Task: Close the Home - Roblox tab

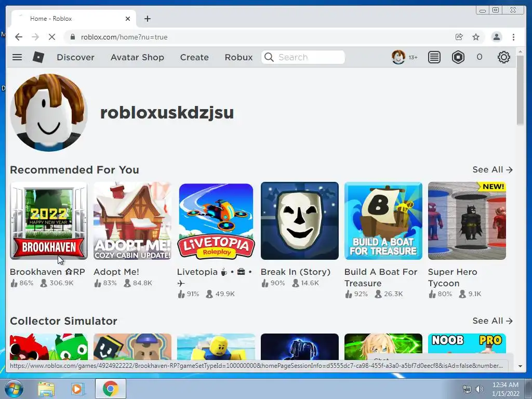Action: coord(128,19)
